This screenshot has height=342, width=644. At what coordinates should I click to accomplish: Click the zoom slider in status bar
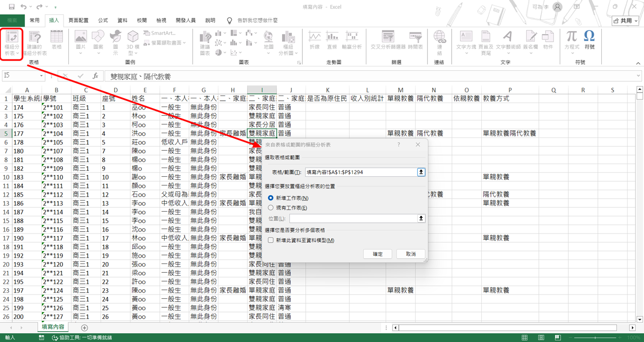595,338
